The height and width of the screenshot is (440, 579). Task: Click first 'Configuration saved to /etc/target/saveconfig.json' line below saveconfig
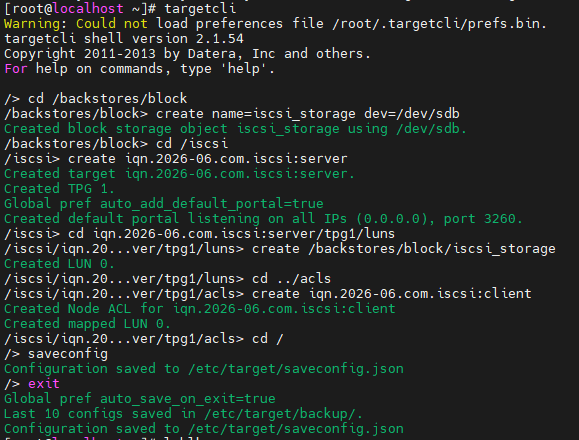click(204, 369)
